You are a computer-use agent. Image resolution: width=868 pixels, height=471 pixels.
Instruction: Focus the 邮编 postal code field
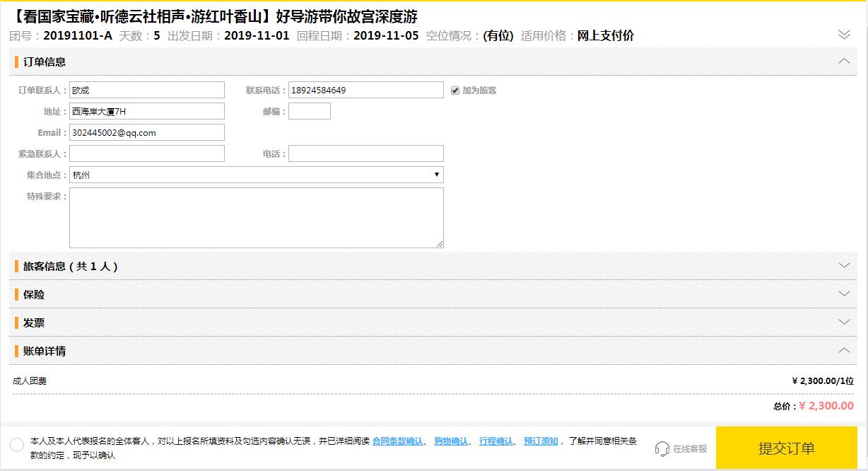(x=309, y=111)
